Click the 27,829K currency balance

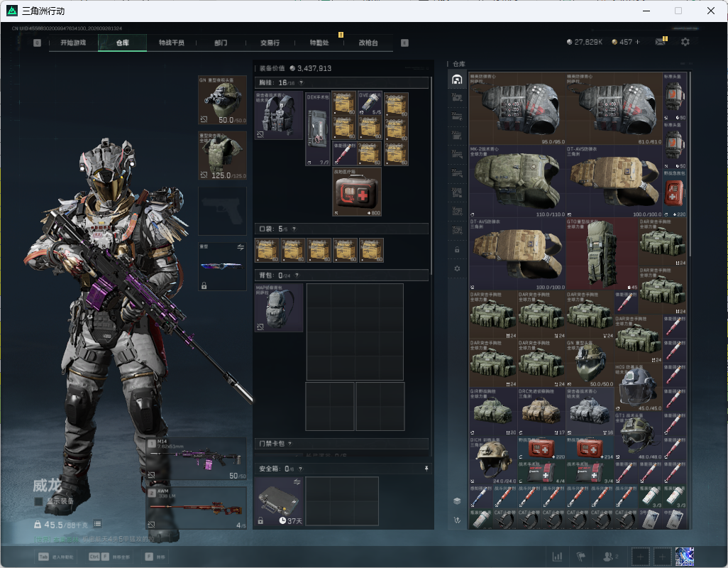(585, 42)
